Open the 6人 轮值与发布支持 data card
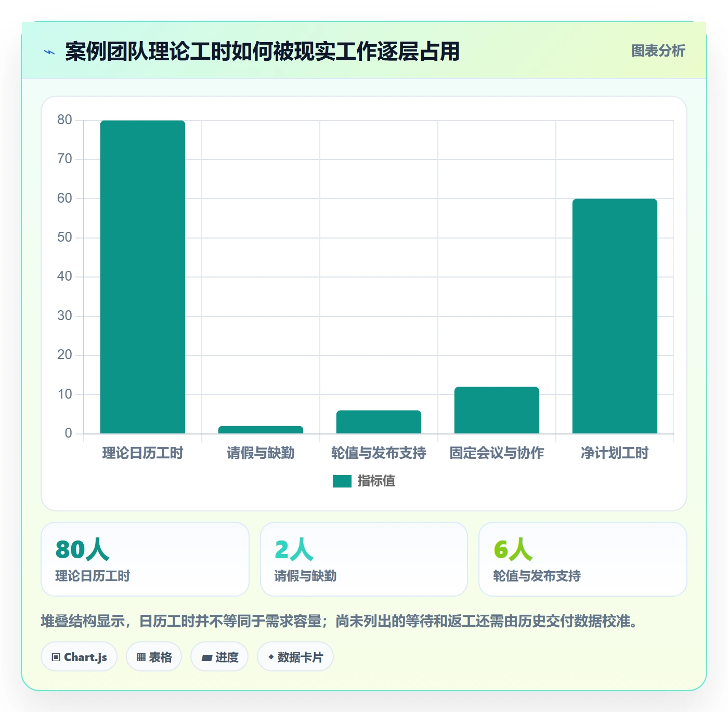This screenshot has height=712, width=728. 583,559
